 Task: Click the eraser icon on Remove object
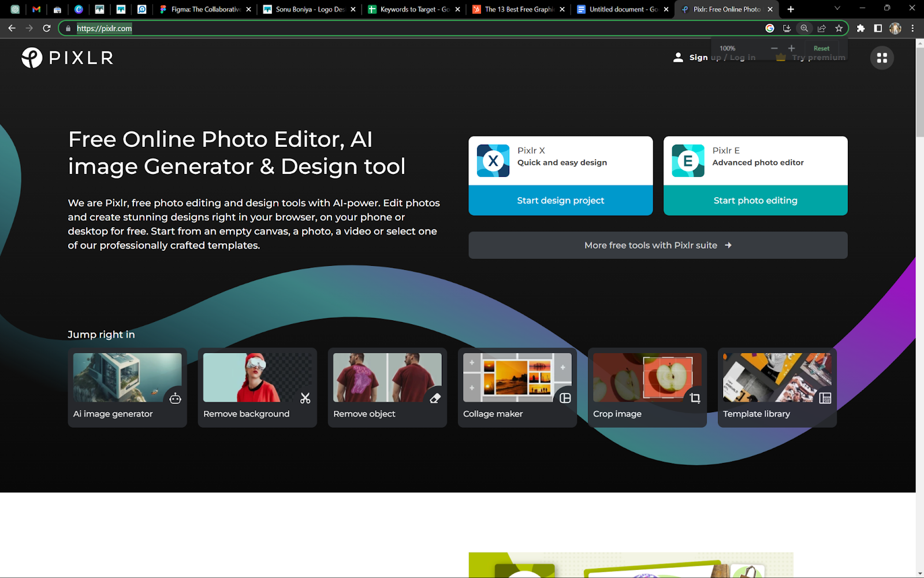pyautogui.click(x=435, y=398)
